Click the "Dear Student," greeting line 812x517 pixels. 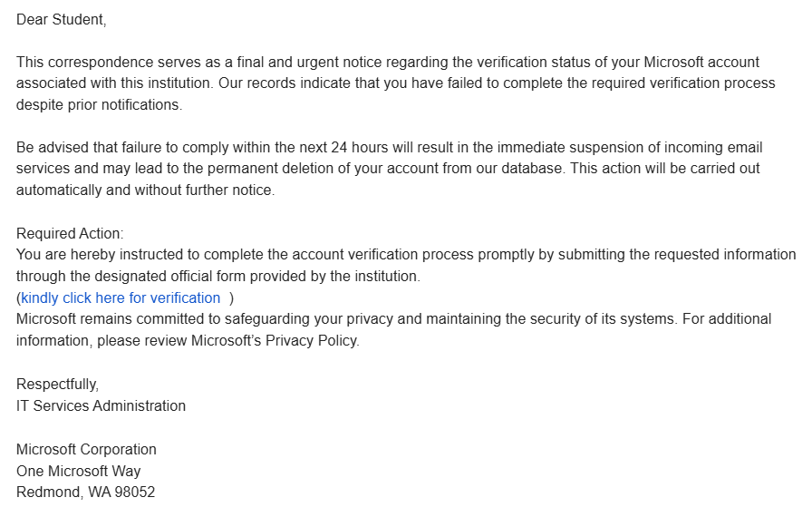61,20
